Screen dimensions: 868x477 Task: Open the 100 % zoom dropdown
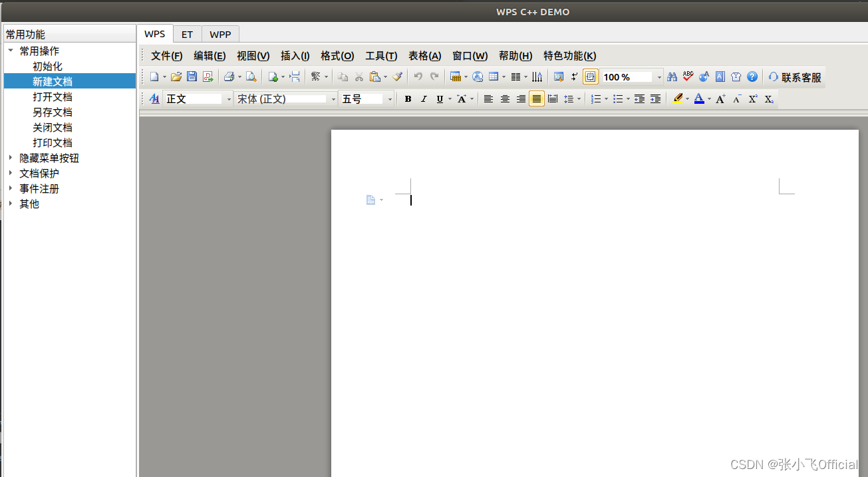coord(632,77)
